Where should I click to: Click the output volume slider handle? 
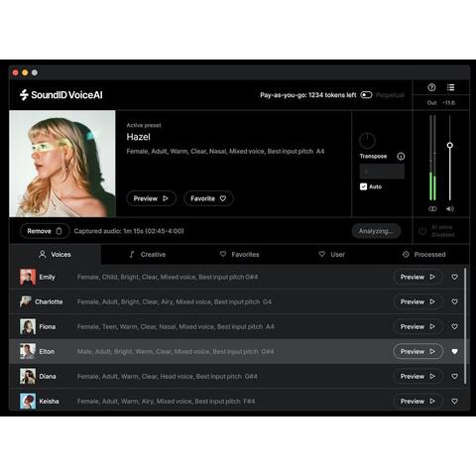[x=450, y=145]
